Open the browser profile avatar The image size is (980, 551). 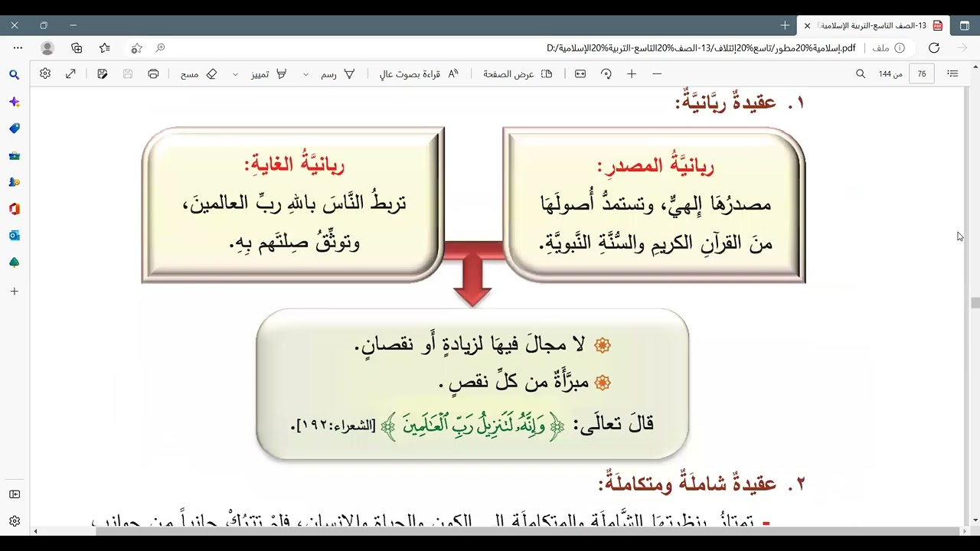point(47,47)
